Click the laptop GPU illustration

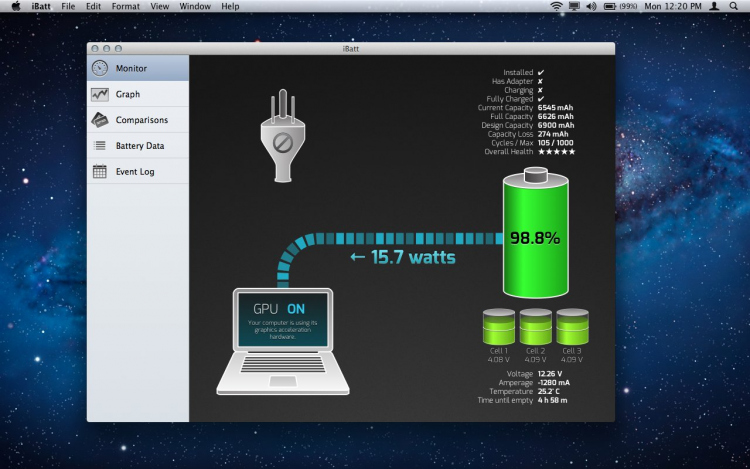[283, 341]
